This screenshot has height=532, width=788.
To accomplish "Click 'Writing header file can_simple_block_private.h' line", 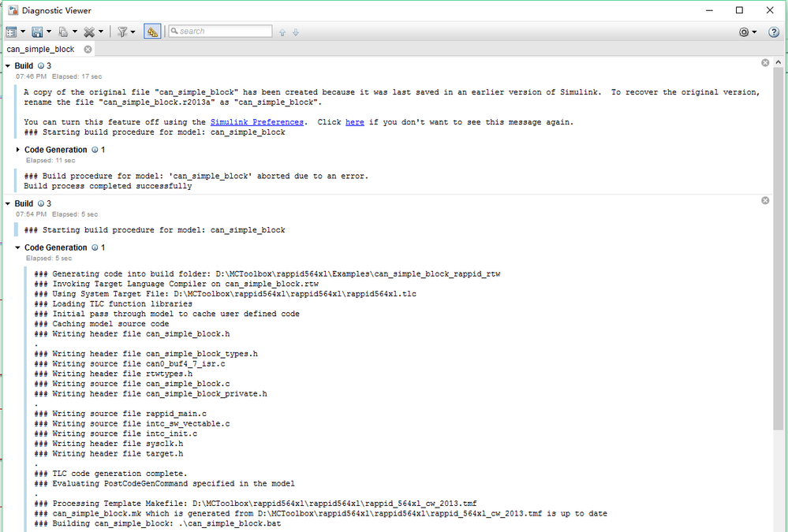I will pyautogui.click(x=151, y=394).
